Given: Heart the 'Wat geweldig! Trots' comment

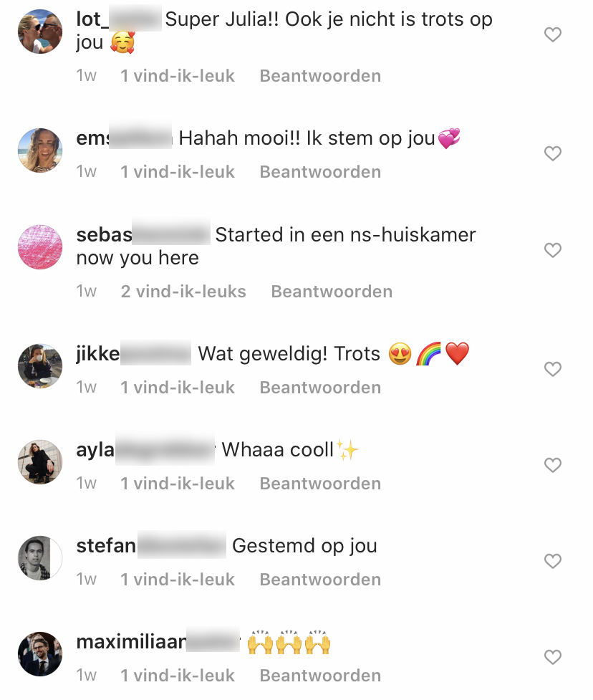Looking at the screenshot, I should point(552,369).
